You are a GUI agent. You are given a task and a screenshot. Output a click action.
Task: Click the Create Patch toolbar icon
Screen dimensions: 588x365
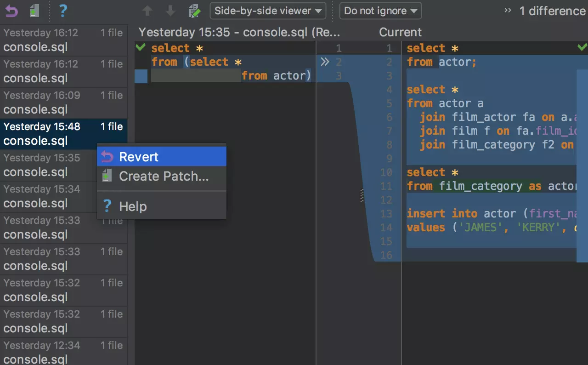click(34, 11)
